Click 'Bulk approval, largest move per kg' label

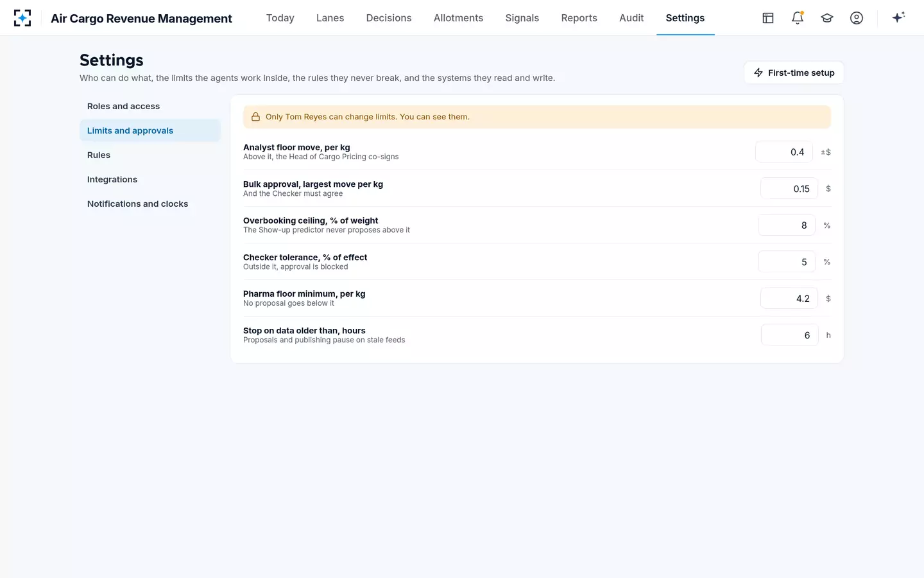point(313,184)
